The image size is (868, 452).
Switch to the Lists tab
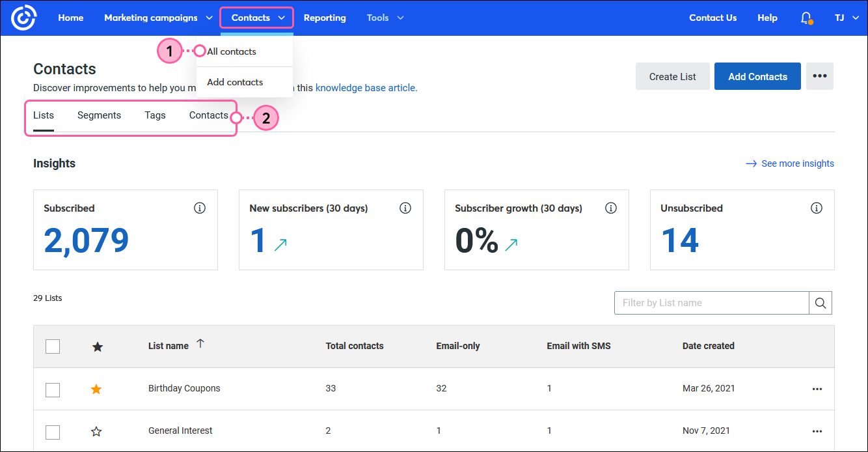point(44,115)
